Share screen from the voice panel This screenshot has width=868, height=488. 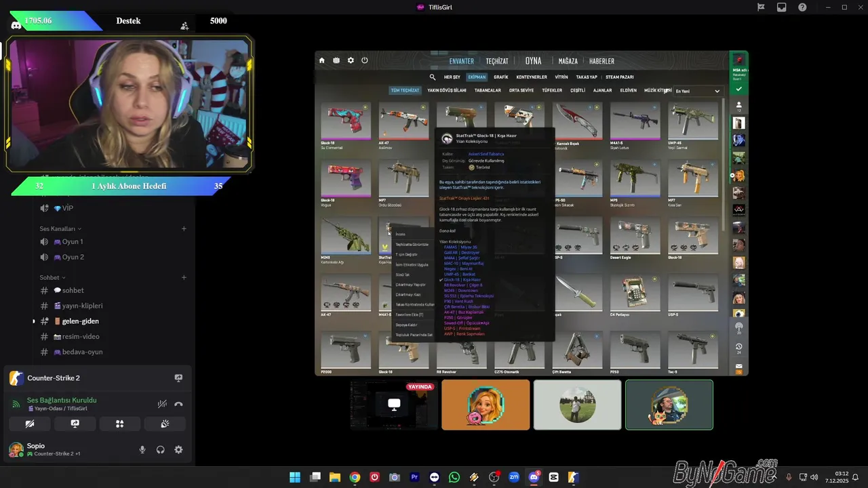(x=75, y=424)
